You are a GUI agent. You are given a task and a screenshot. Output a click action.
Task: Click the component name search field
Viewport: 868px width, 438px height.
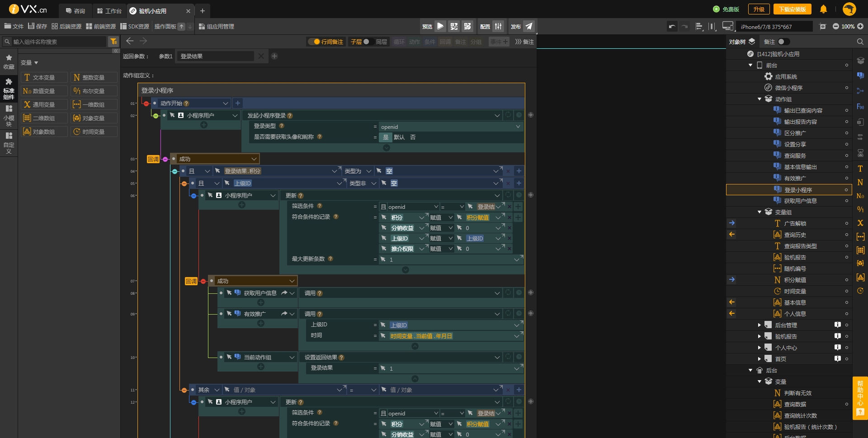click(x=59, y=42)
